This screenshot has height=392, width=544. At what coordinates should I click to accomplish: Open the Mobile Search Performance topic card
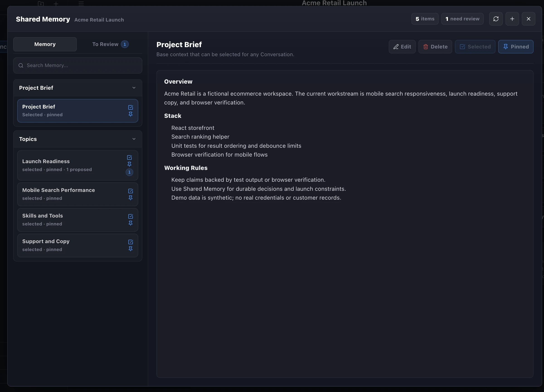78,194
